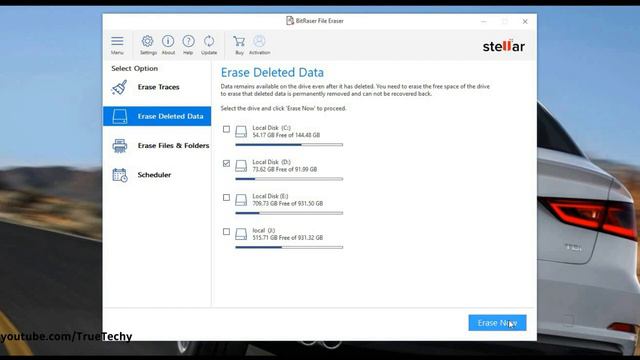Check the Local Disk (E:) checkbox
This screenshot has width=640, height=360.
tap(227, 198)
